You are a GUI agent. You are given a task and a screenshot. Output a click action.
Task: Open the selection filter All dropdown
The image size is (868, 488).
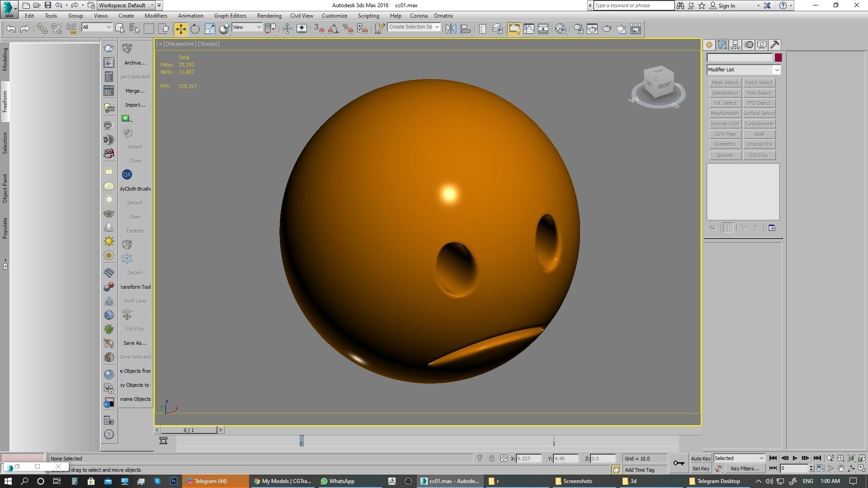coord(97,28)
